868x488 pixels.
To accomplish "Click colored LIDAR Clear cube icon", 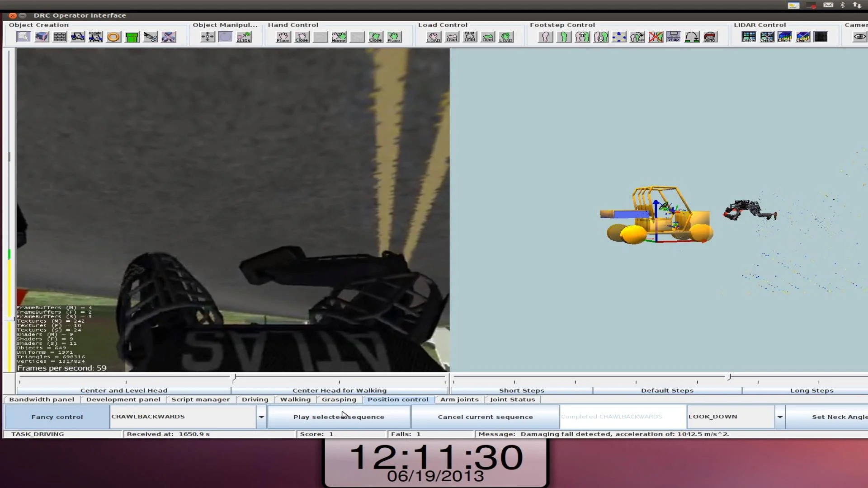I will (803, 37).
